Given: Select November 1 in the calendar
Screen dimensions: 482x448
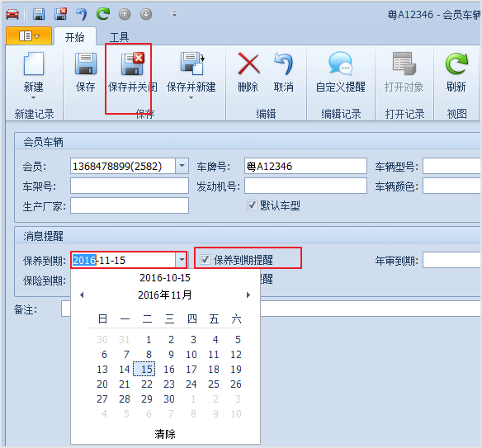Looking at the screenshot, I should (x=149, y=340).
